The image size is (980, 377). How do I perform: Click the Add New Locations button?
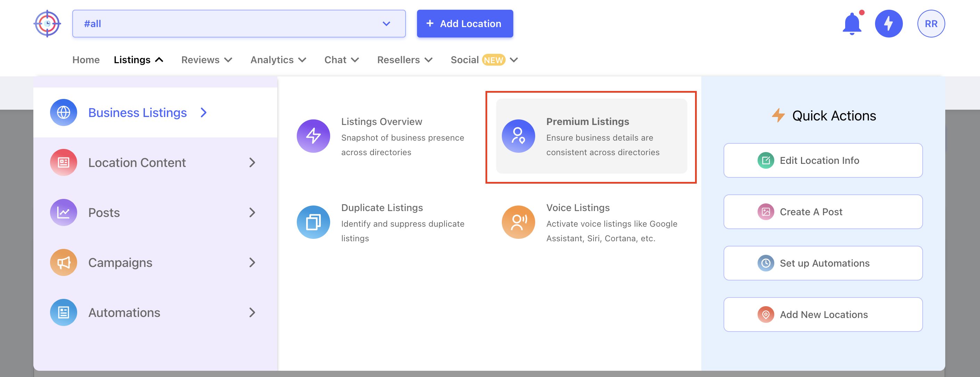(x=823, y=314)
